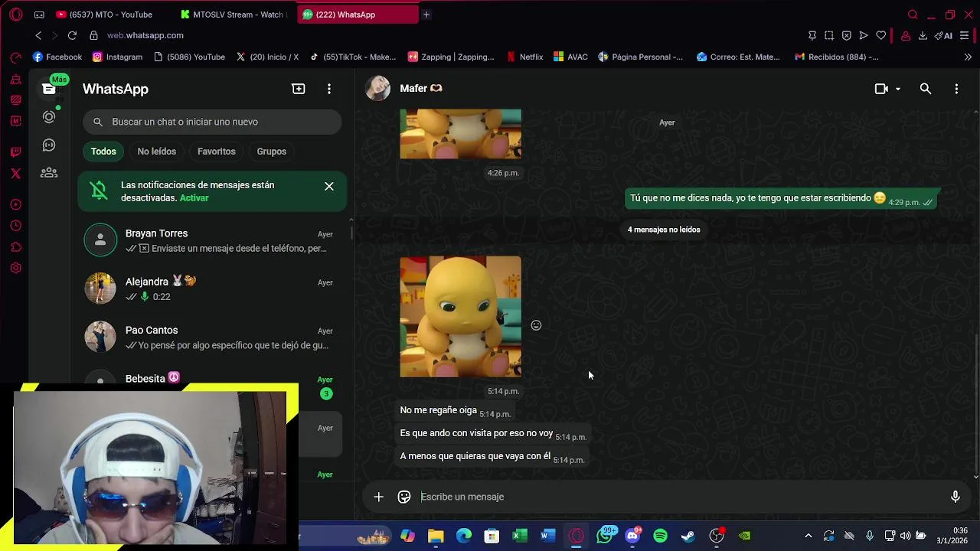
Task: Reload the WhatsApp page
Action: coord(72,35)
